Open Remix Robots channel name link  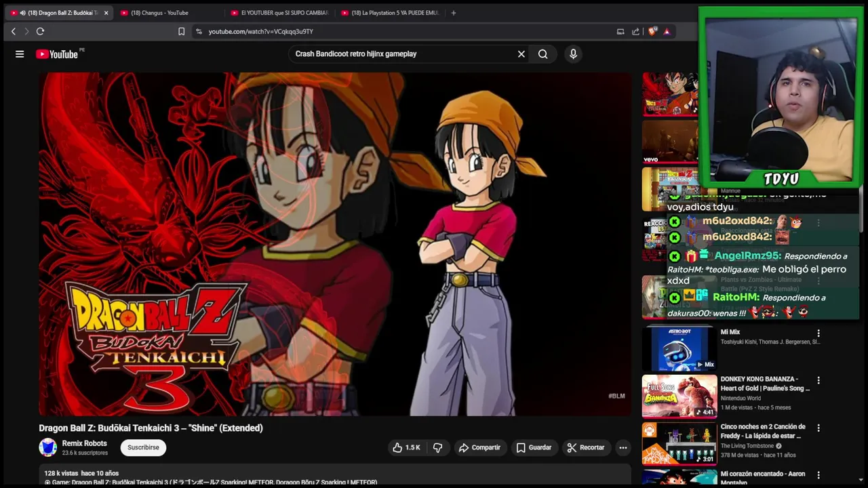(x=84, y=443)
